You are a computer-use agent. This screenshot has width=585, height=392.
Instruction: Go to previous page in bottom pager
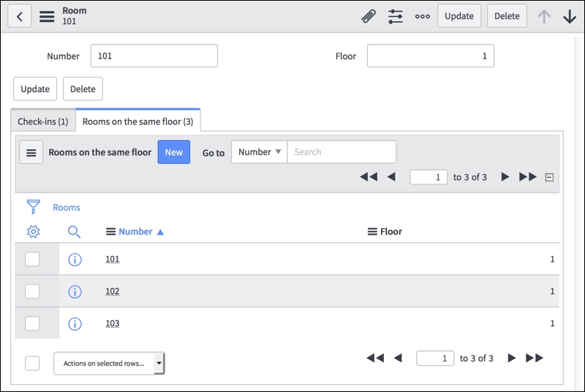click(x=398, y=358)
